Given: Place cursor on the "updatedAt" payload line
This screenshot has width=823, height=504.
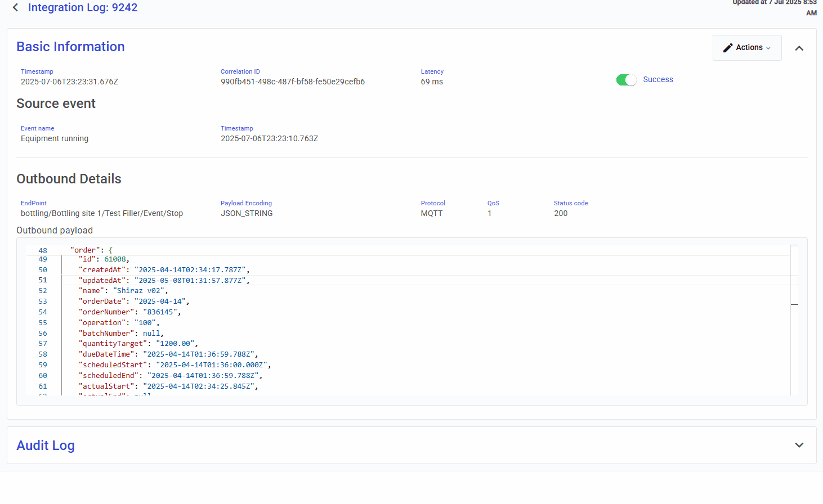Looking at the screenshot, I should tap(163, 280).
